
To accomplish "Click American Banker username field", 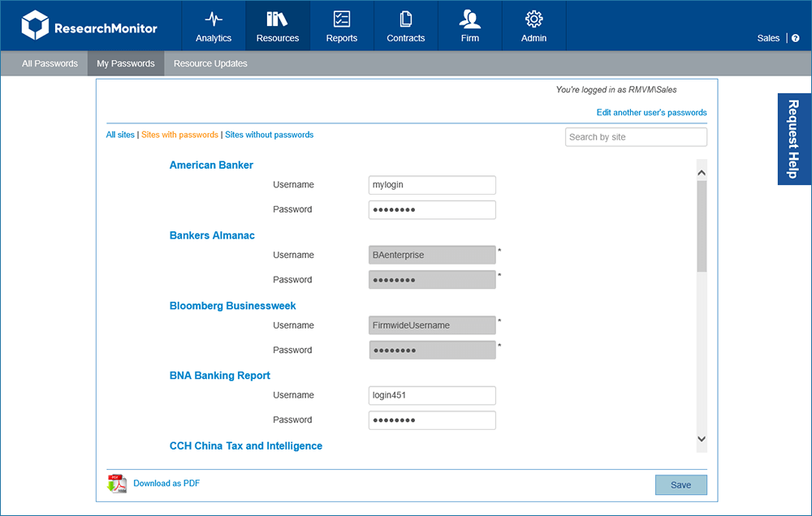I will tap(432, 185).
